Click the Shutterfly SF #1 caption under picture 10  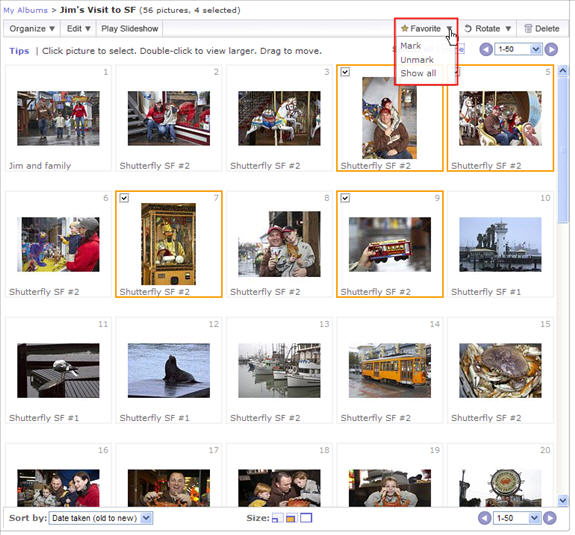(x=486, y=292)
